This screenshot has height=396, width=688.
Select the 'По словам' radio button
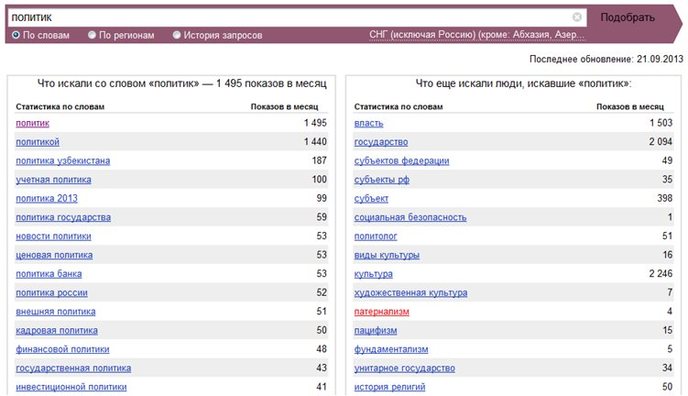tap(16, 35)
